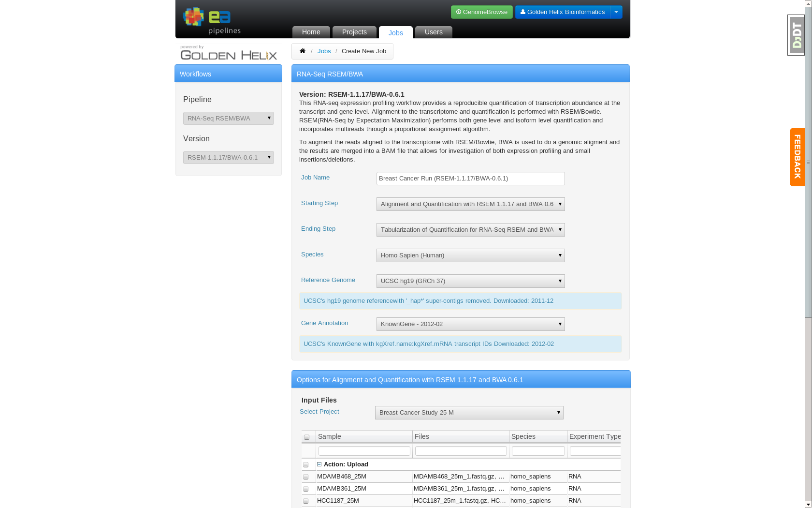Click the home icon in breadcrumb
This screenshot has height=508, width=812.
[303, 51]
